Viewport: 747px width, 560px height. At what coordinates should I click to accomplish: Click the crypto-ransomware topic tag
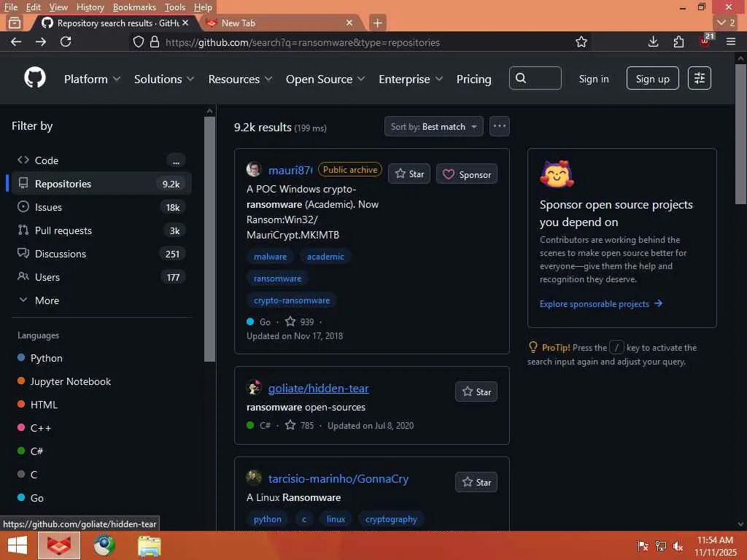coord(292,300)
